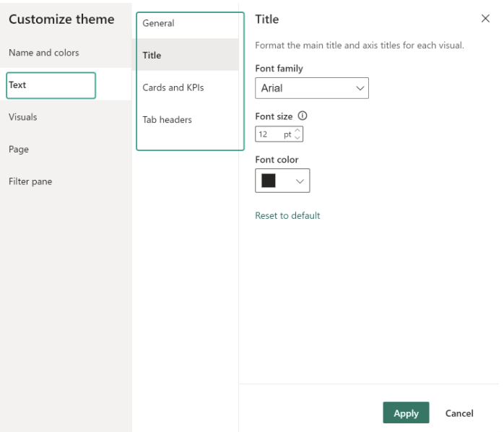Open the Filter pane category
The height and width of the screenshot is (432, 504).
tap(30, 181)
